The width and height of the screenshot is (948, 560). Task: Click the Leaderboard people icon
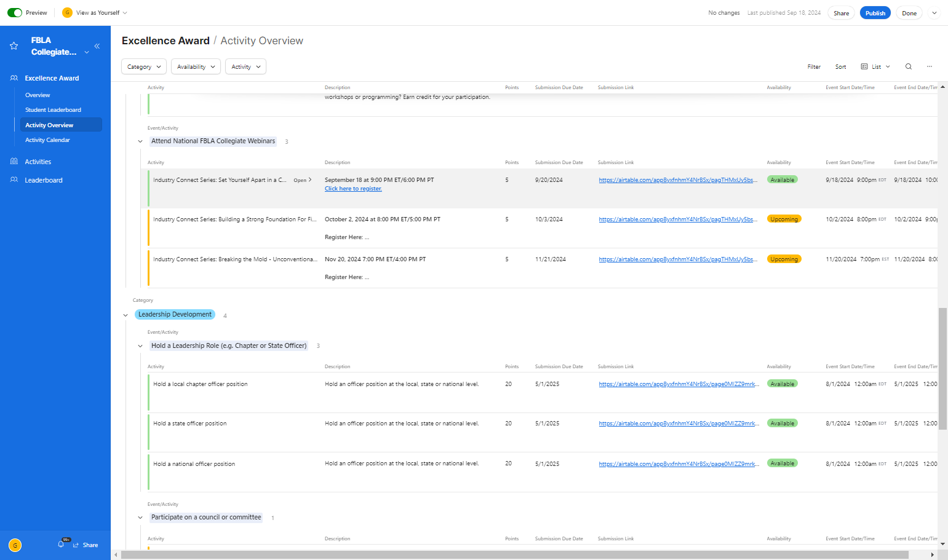(x=14, y=180)
